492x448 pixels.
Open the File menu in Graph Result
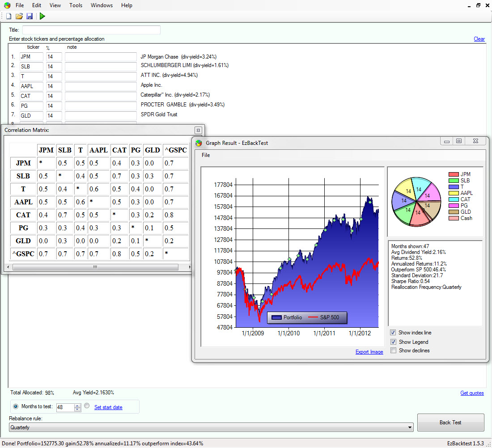[x=206, y=155]
